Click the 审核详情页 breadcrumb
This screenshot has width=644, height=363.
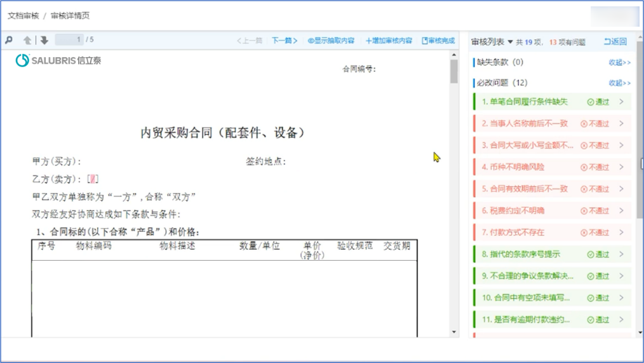click(70, 16)
